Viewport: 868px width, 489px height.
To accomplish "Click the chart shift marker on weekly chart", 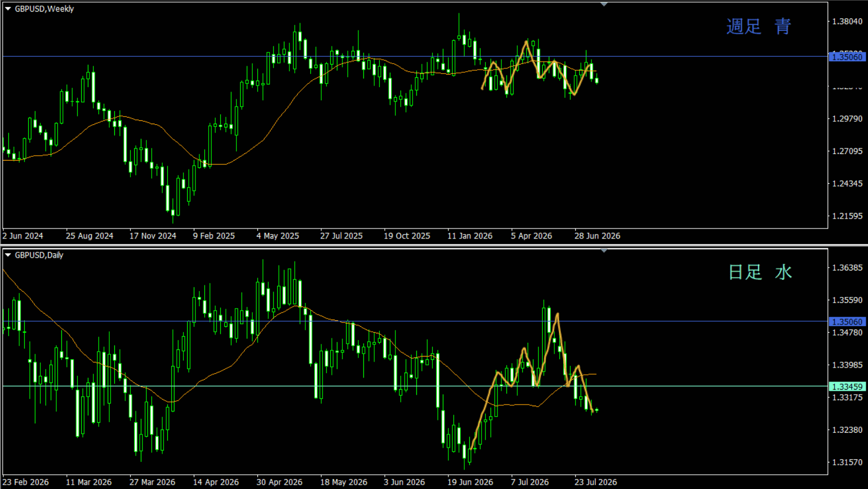I will [604, 4].
